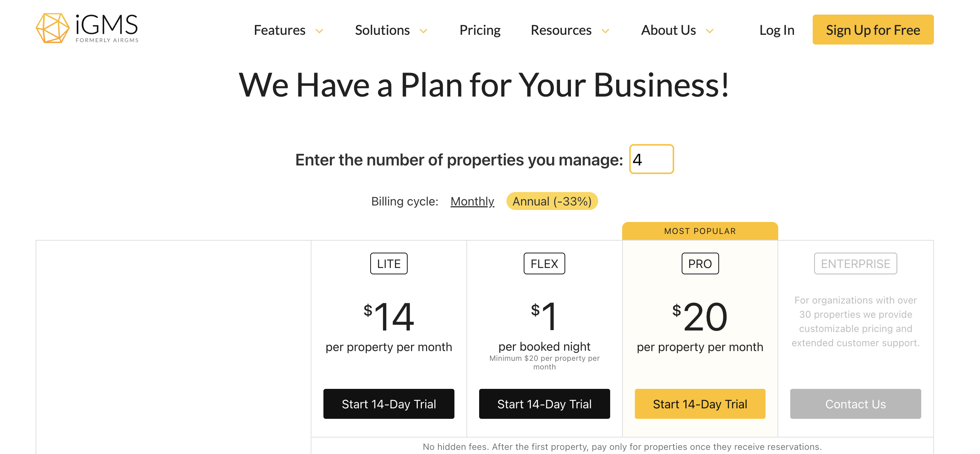Select the LITE plan badge
This screenshot has width=980, height=454.
click(389, 263)
